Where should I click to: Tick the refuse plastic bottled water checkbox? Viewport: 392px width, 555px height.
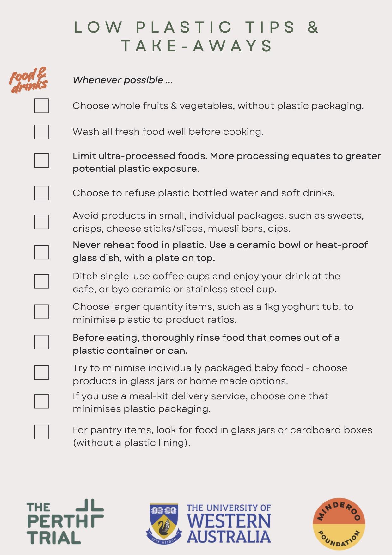pyautogui.click(x=41, y=193)
